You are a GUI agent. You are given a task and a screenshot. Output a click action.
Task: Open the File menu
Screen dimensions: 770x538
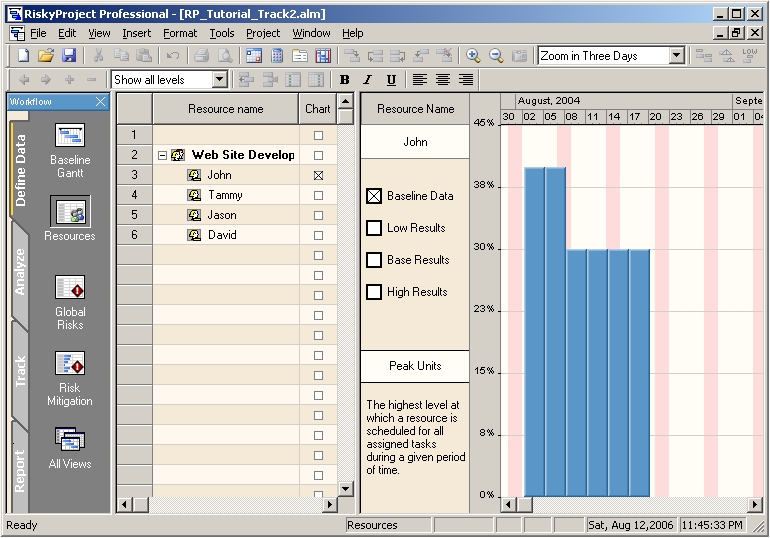(38, 33)
